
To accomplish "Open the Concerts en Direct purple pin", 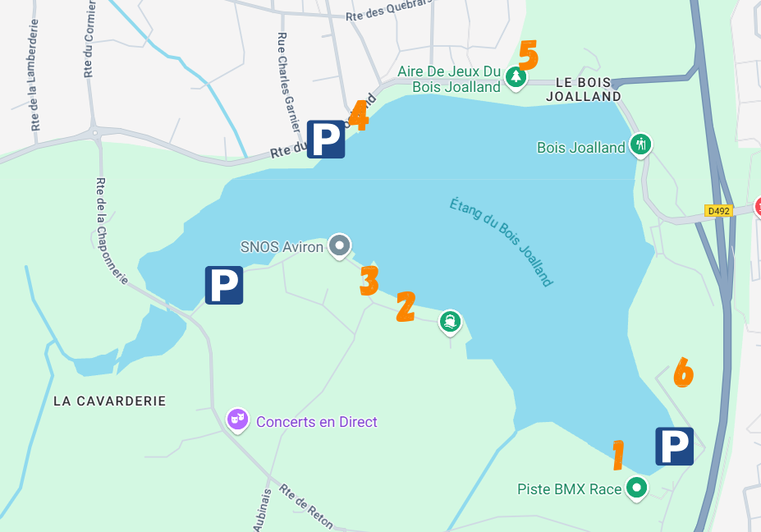I will 237,420.
